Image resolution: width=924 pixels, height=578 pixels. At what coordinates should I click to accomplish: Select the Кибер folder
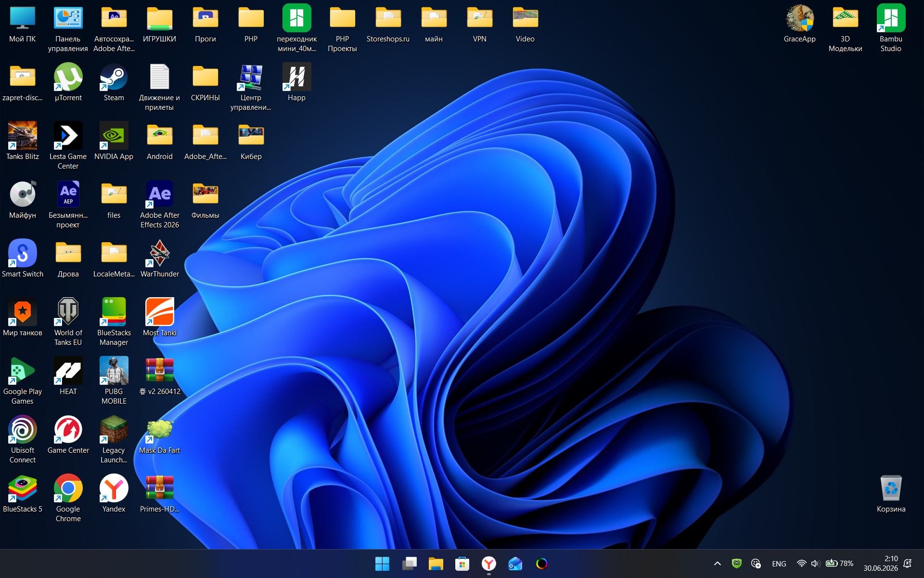pyautogui.click(x=251, y=142)
